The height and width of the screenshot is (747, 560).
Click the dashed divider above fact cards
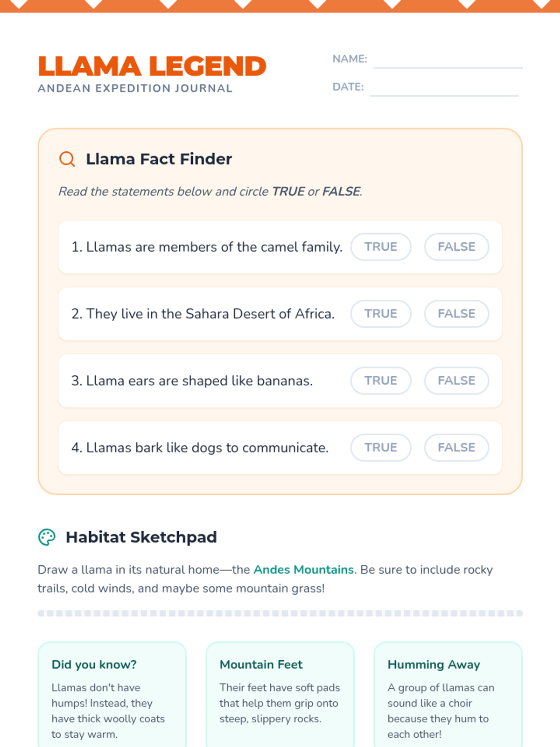click(x=280, y=613)
